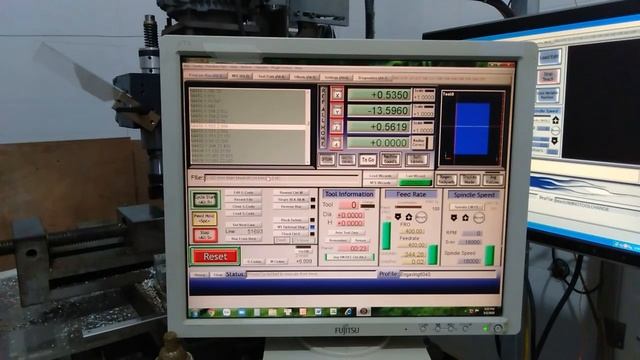Click the Spindle Speed 18000 field

coord(469,261)
